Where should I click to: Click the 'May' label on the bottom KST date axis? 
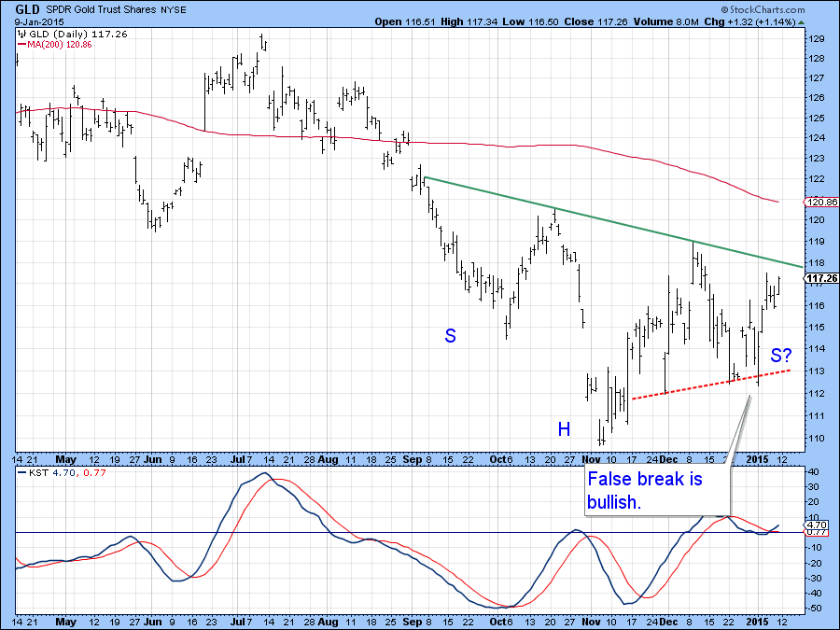pyautogui.click(x=66, y=622)
